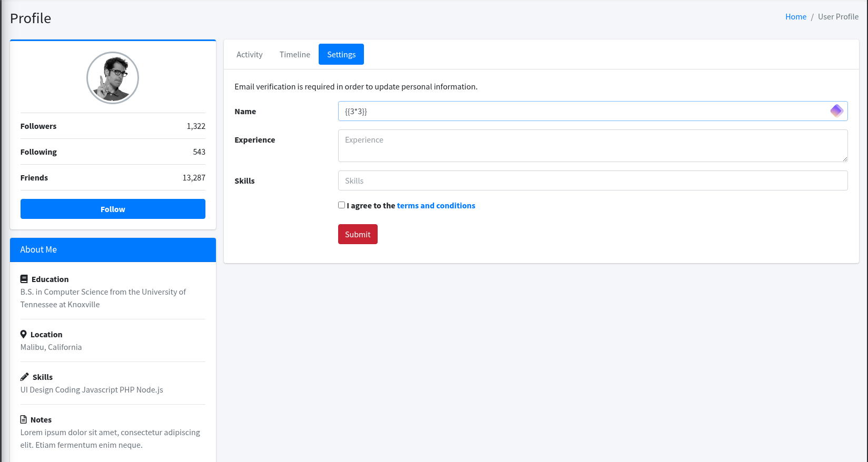The width and height of the screenshot is (868, 462).
Task: Click the Skills pencil icon
Action: (24, 377)
